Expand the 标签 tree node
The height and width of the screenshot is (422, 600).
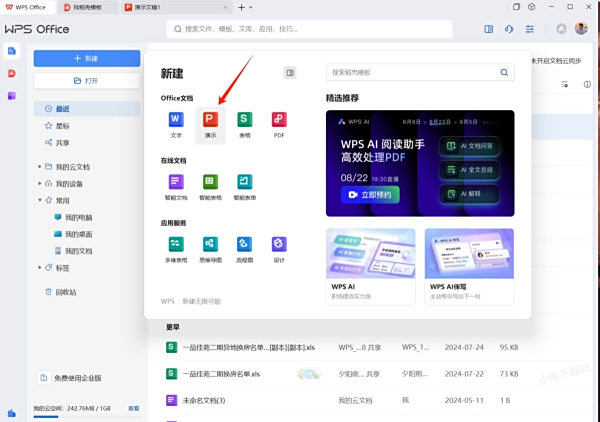pyautogui.click(x=39, y=267)
